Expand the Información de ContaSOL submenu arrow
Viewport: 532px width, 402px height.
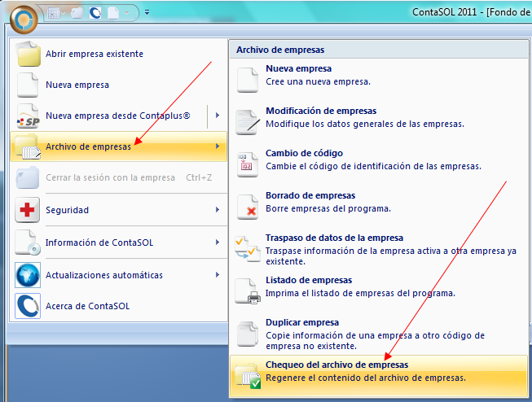[x=217, y=242]
